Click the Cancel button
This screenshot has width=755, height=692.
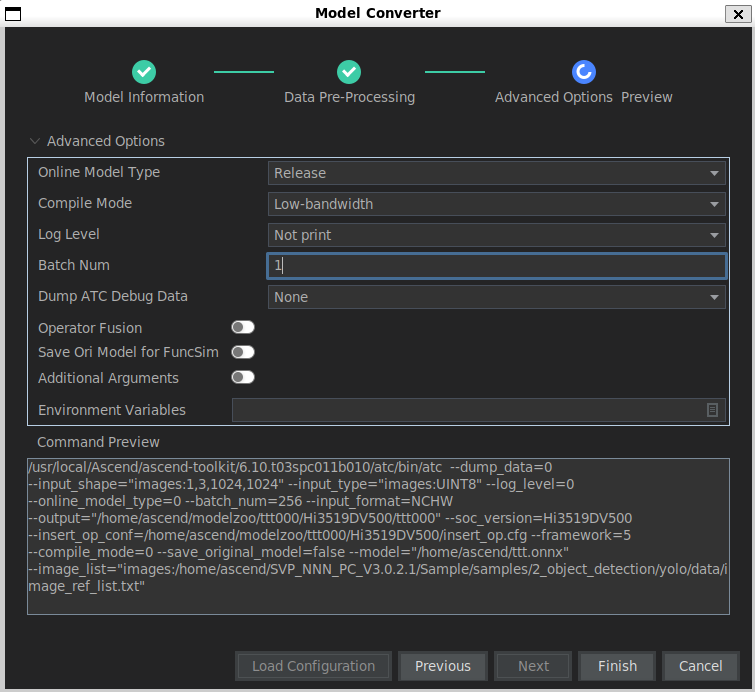[701, 666]
